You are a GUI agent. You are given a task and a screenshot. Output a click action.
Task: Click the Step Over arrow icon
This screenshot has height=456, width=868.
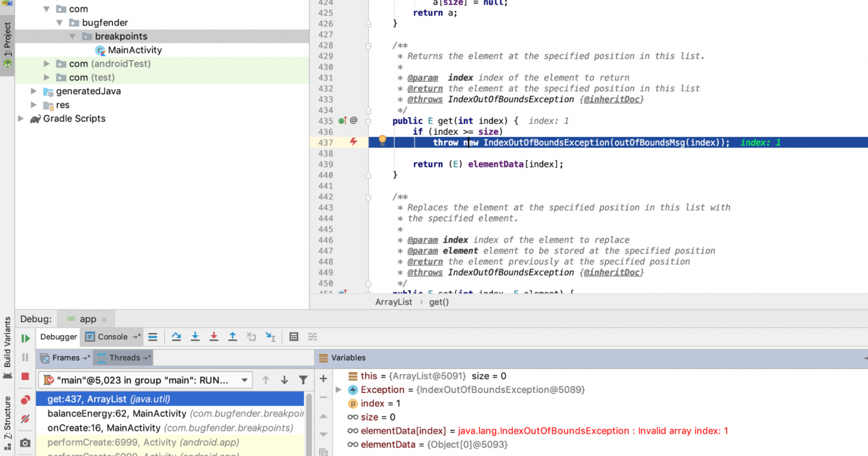[176, 337]
